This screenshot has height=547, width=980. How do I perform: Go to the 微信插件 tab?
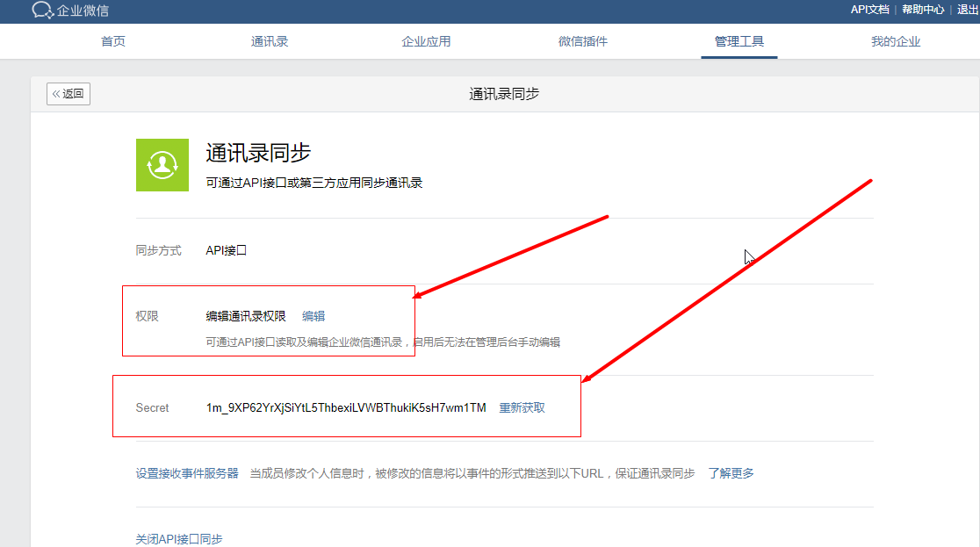coord(582,41)
